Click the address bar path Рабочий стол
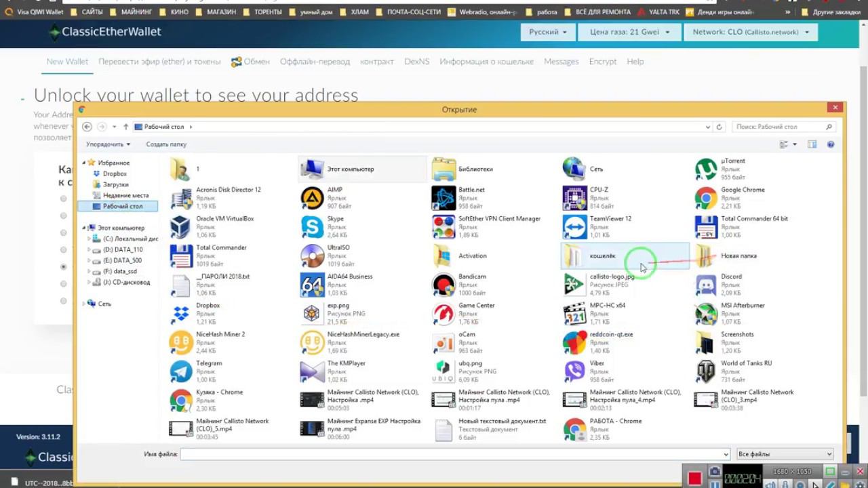Screen dimensions: 868x488 pyautogui.click(x=164, y=127)
